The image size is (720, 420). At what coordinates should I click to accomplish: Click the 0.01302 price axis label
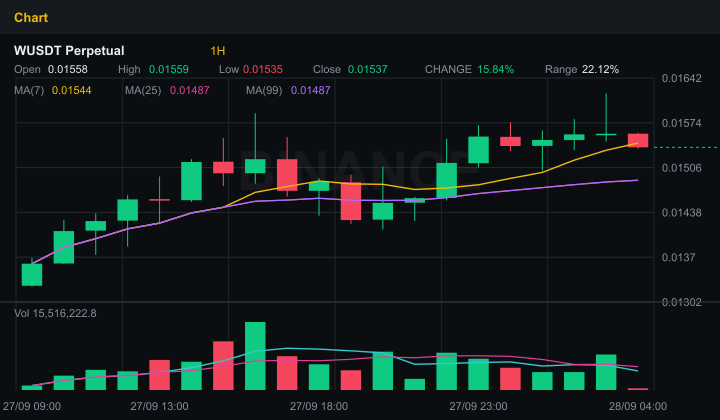point(681,302)
